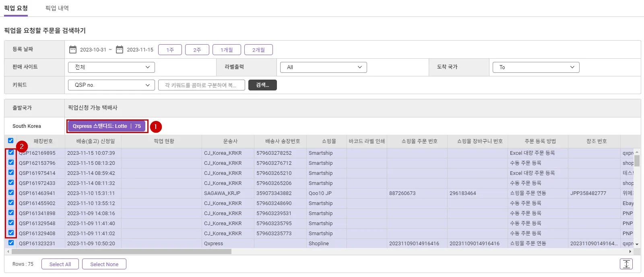
Task: Click the 픽업 현황 column header
Action: 164,141
